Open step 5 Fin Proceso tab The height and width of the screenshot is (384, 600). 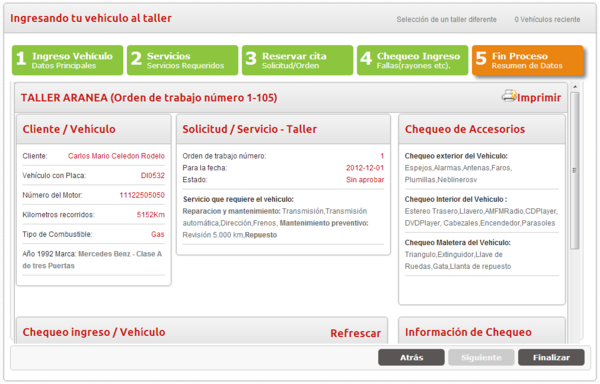point(528,60)
